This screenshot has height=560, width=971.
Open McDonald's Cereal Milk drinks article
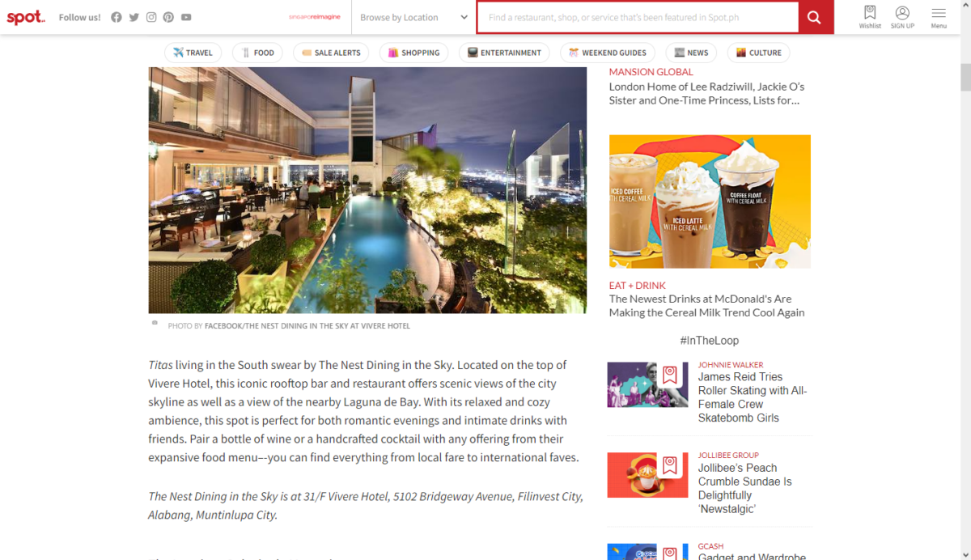(706, 306)
